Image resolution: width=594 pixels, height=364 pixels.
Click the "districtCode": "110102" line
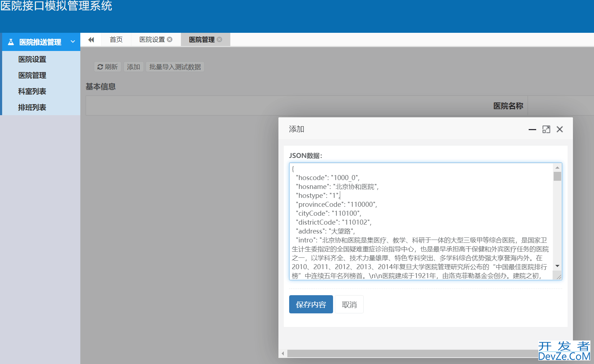[333, 222]
